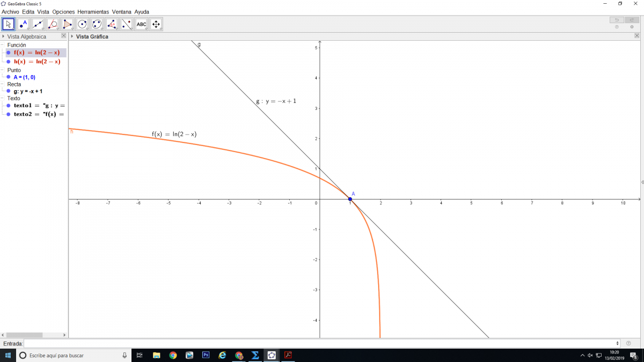Collapse the Texto tree group
644x362 pixels.
click(x=3, y=99)
